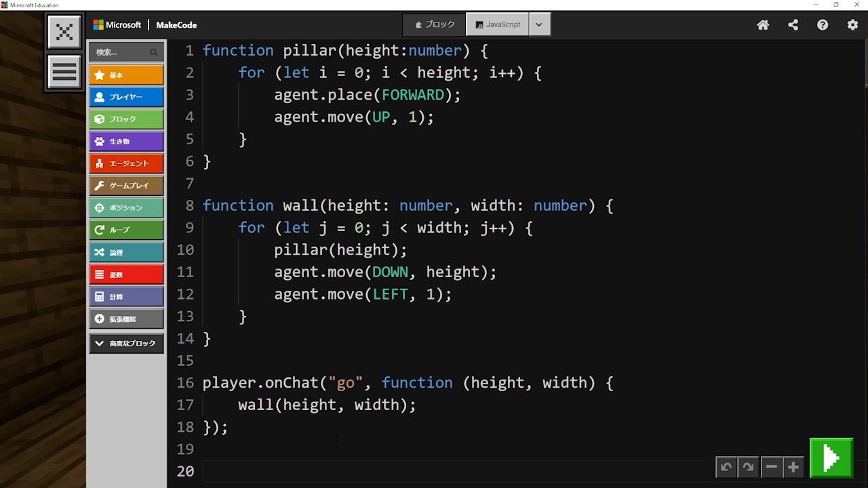
Task: Click the green Run play button
Action: [x=831, y=458]
